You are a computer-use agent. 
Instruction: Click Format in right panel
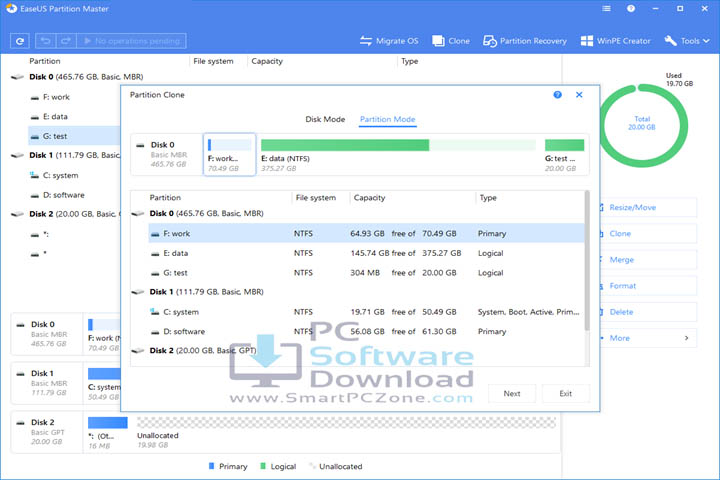pos(648,286)
